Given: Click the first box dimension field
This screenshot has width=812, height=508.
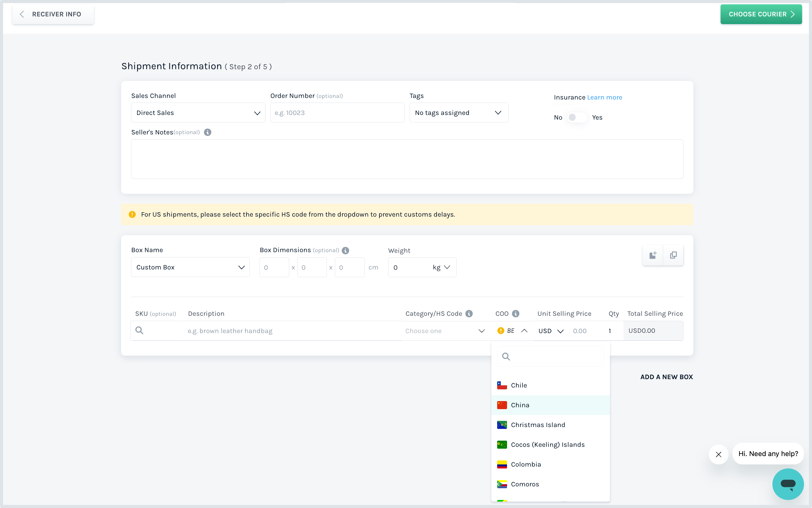Looking at the screenshot, I should pyautogui.click(x=274, y=267).
